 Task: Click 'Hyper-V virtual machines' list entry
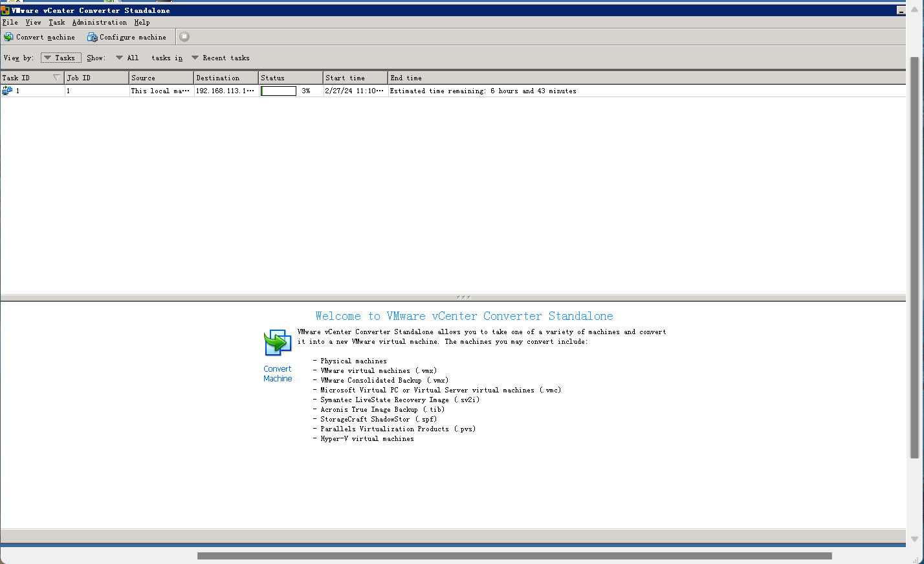[x=367, y=438]
